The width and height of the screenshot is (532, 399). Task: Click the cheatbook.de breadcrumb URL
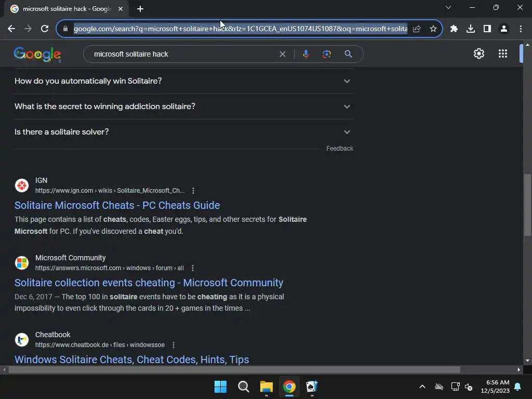(x=100, y=345)
